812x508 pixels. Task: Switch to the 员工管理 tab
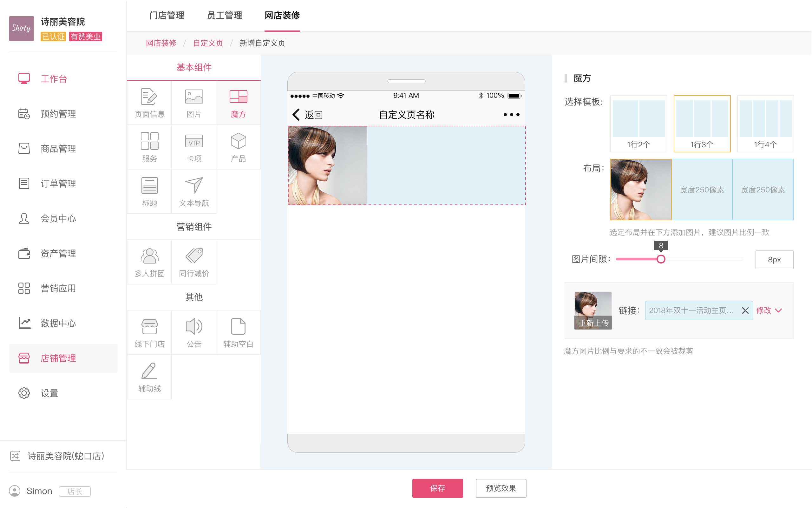(x=225, y=16)
